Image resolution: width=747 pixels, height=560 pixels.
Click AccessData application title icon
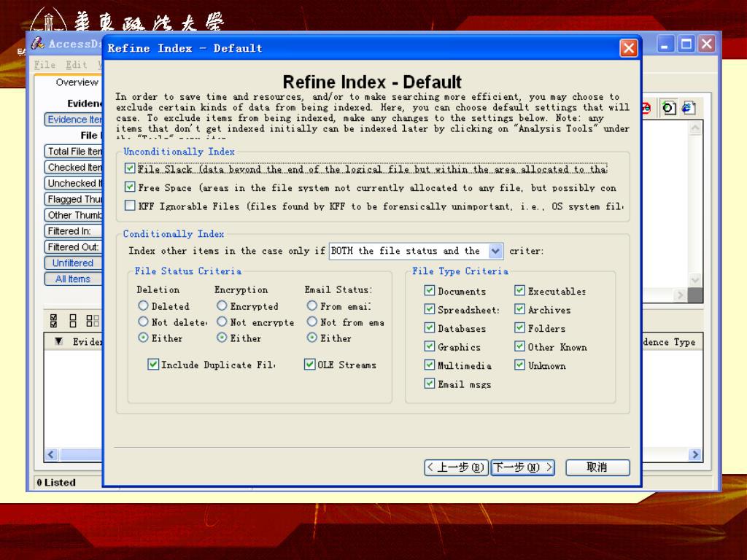tap(38, 44)
